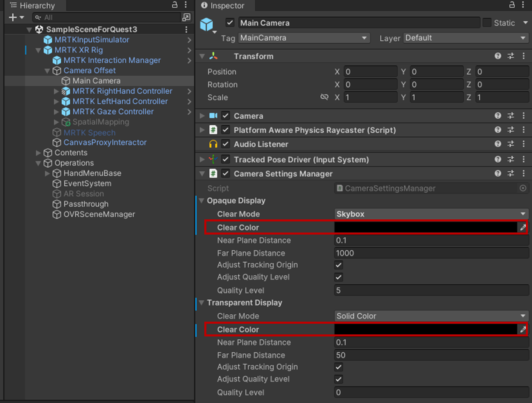Screen dimensions: 532x403
Task: Open the SampleSceneForQuest3 scene options menu
Action: pos(186,29)
